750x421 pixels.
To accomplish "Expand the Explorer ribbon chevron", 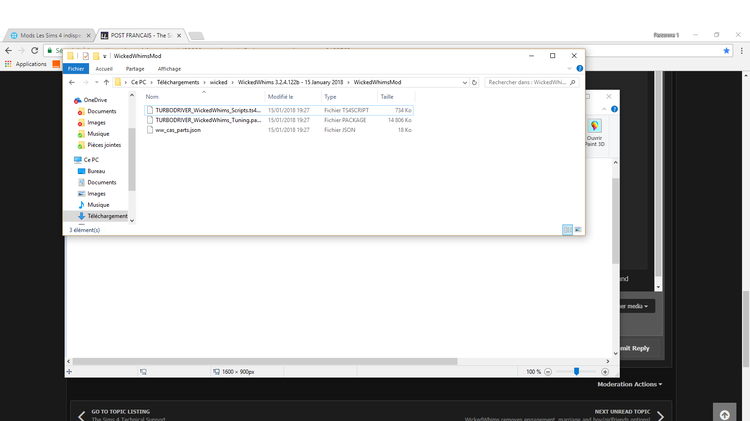I will (x=569, y=68).
